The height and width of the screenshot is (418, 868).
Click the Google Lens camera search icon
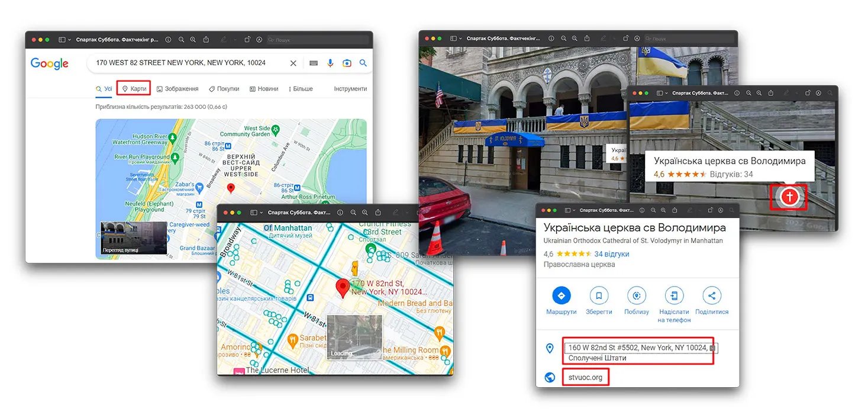347,63
